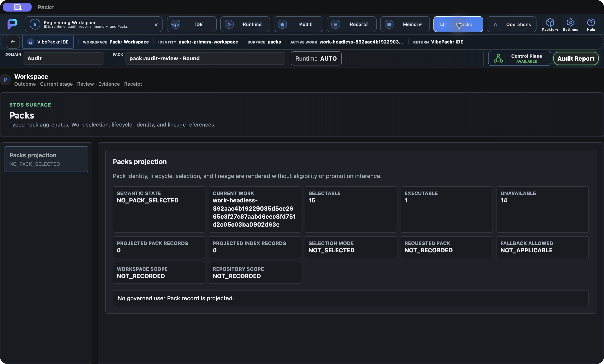Viewport: 604px width, 364px height.
Task: Select the active Packs tab
Action: [x=458, y=24]
